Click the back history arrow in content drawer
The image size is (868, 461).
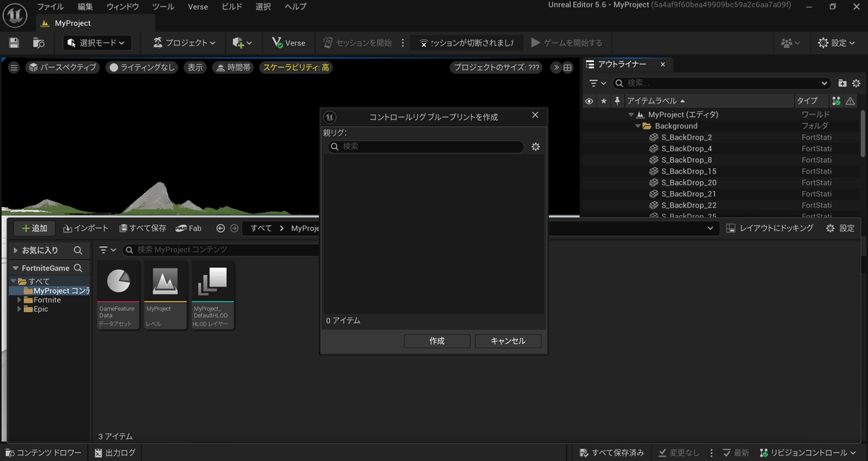221,229
